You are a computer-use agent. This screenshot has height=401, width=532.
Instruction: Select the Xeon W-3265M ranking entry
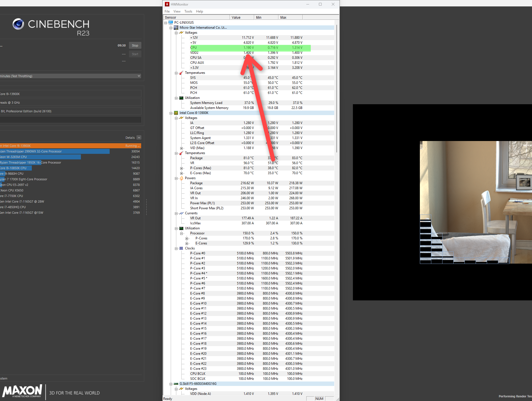(x=71, y=157)
